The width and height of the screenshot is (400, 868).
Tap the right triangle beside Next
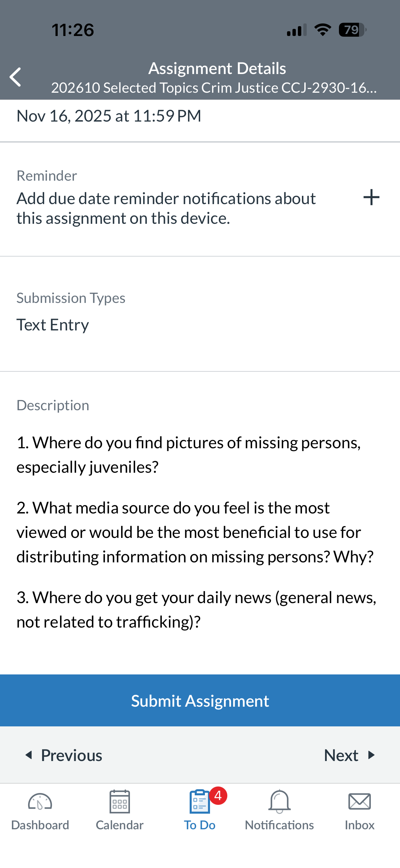[x=372, y=755]
